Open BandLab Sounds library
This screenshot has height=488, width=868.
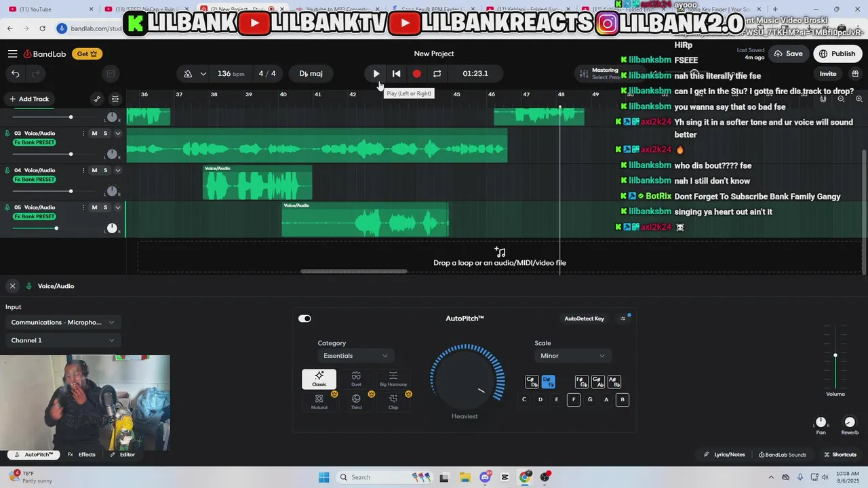(x=783, y=455)
